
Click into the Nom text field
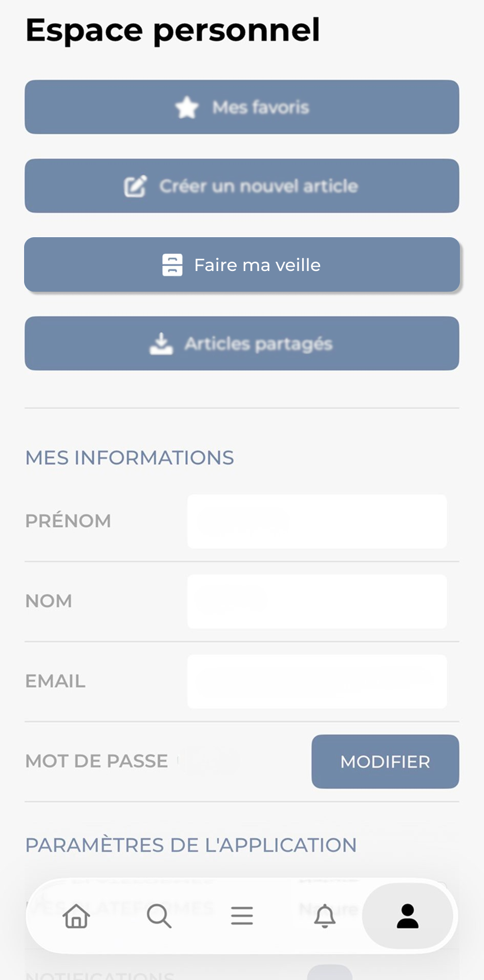[317, 601]
